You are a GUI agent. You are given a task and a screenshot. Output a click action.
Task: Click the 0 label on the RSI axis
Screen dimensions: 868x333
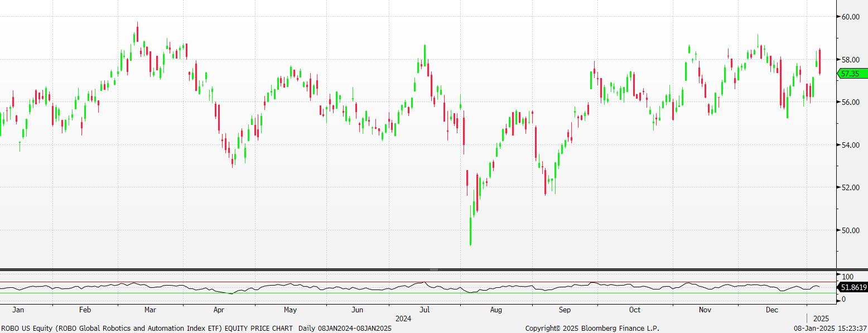pos(843,300)
